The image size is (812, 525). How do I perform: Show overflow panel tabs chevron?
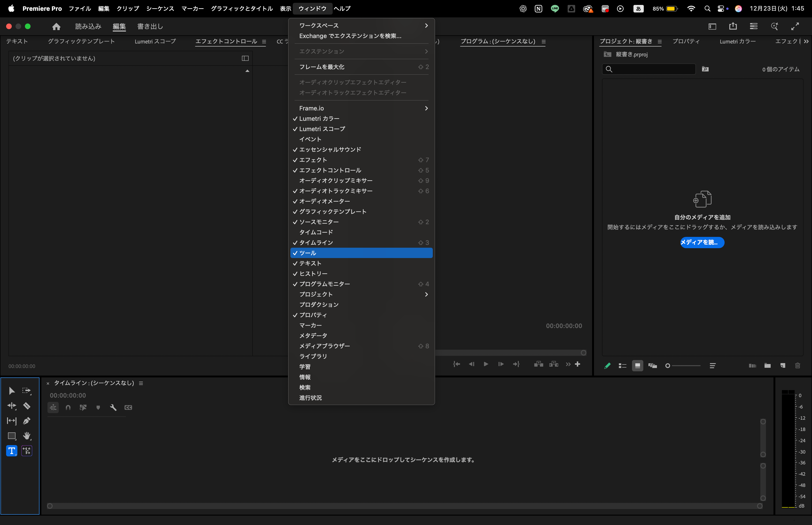pos(806,41)
